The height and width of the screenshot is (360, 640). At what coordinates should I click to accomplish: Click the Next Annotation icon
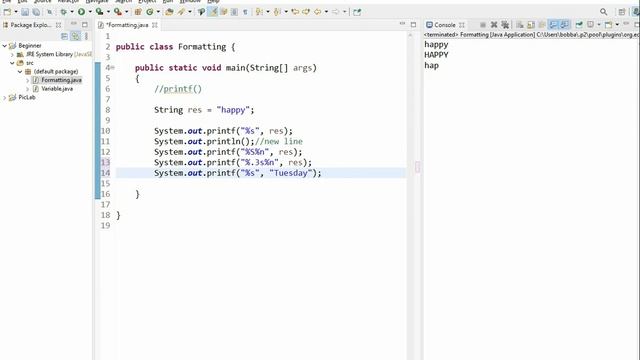[x=259, y=12]
